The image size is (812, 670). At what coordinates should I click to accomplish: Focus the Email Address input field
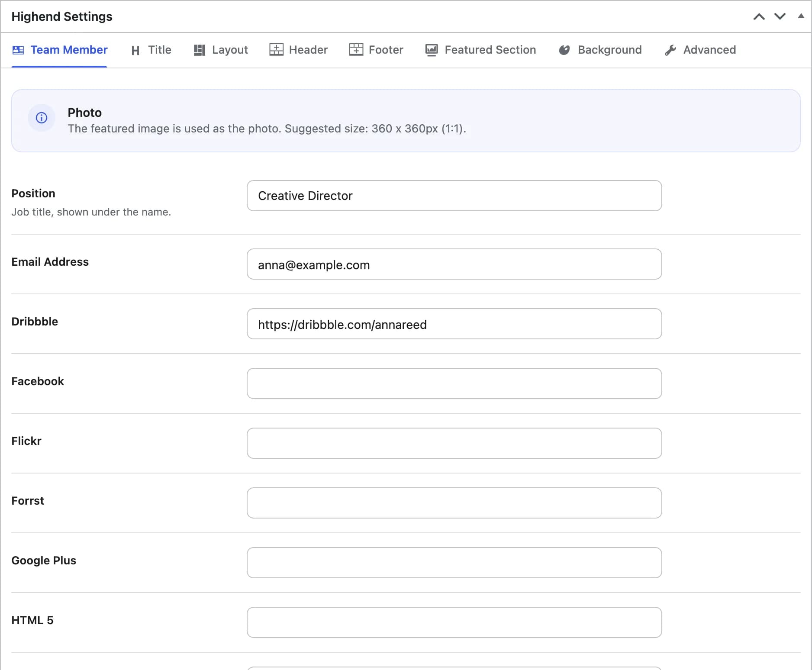click(x=454, y=264)
